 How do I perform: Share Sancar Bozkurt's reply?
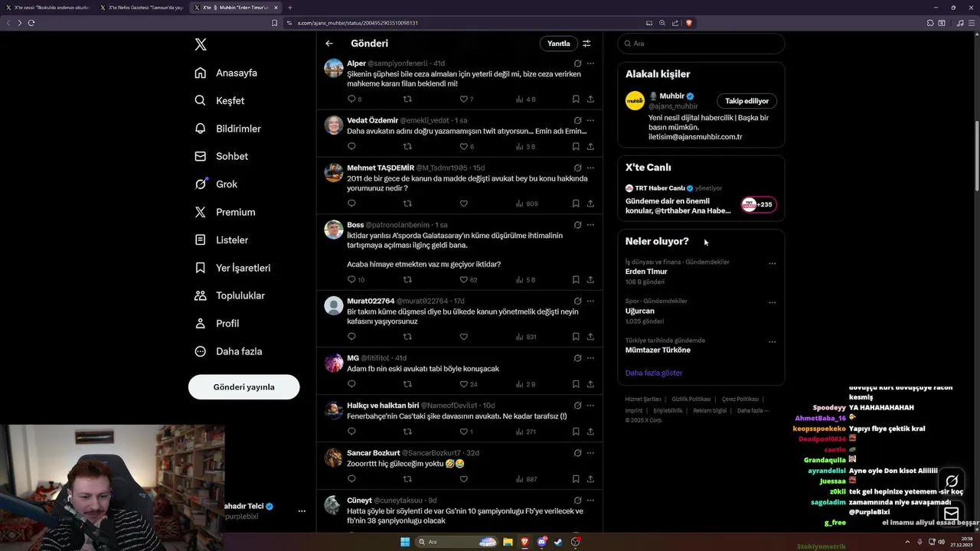click(590, 479)
